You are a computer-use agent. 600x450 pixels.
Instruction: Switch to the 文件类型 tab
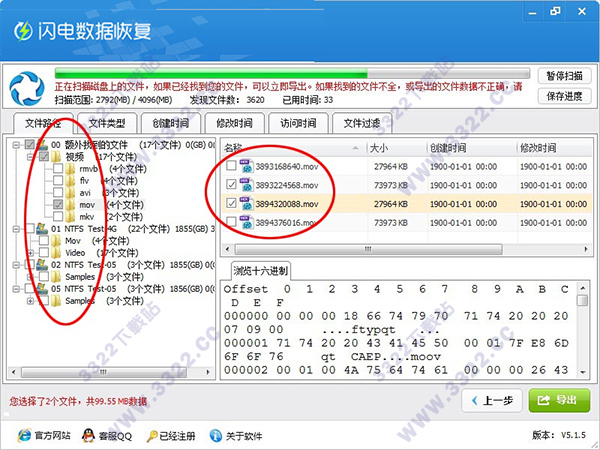(107, 123)
